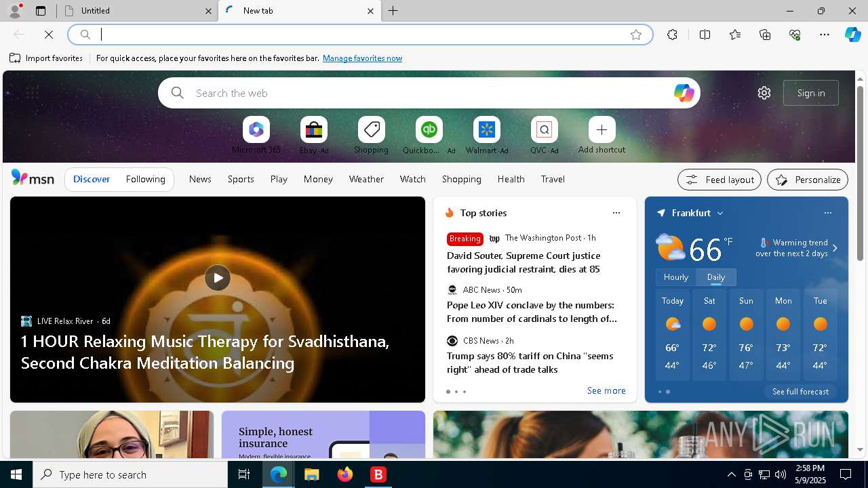Image resolution: width=868 pixels, height=488 pixels.
Task: Open Task View on the taskbar
Action: click(x=244, y=474)
